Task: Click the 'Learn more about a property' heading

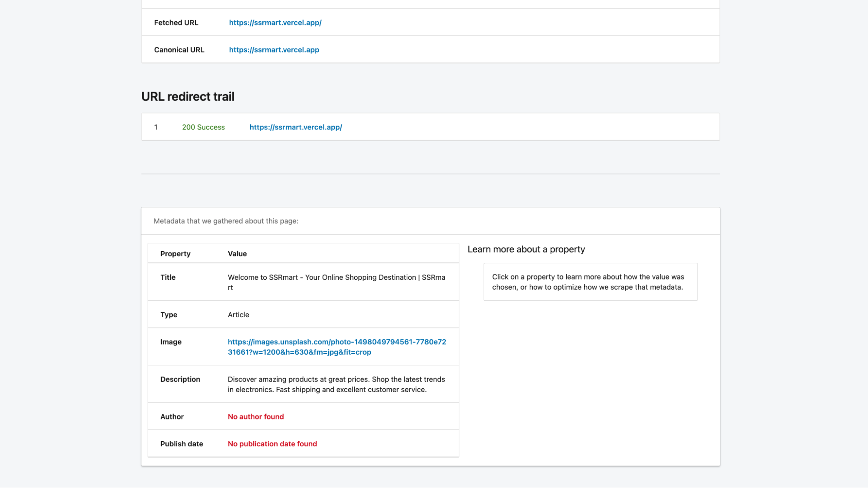Action: (526, 249)
